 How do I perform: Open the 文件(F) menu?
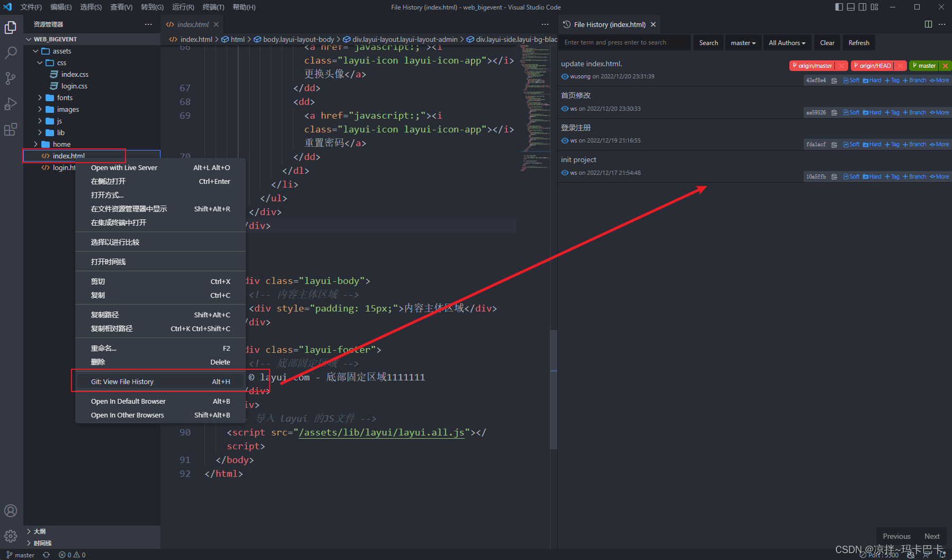(x=31, y=7)
